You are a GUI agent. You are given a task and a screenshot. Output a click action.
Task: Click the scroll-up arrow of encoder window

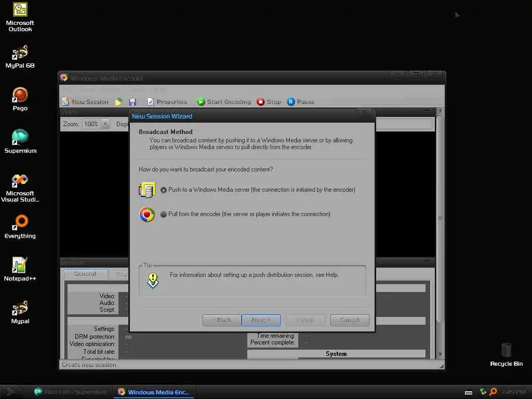coord(440,111)
